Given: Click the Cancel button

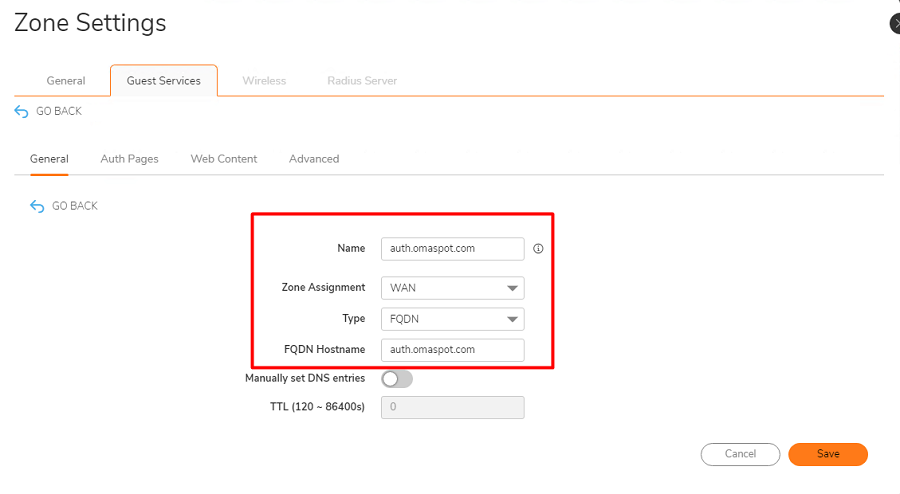Looking at the screenshot, I should click(740, 454).
